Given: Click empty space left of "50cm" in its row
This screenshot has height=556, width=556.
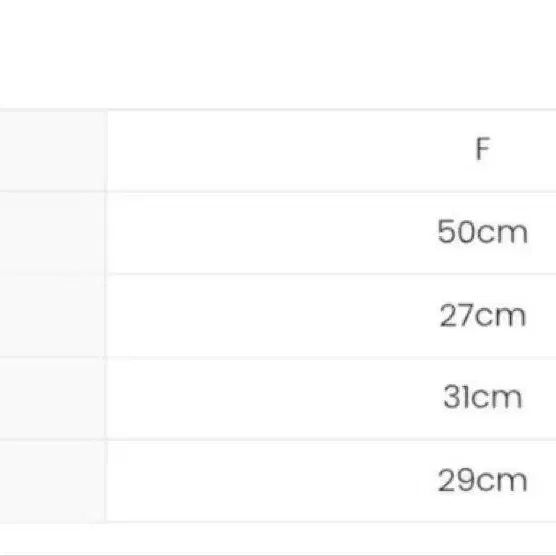Looking at the screenshot, I should click(269, 233).
